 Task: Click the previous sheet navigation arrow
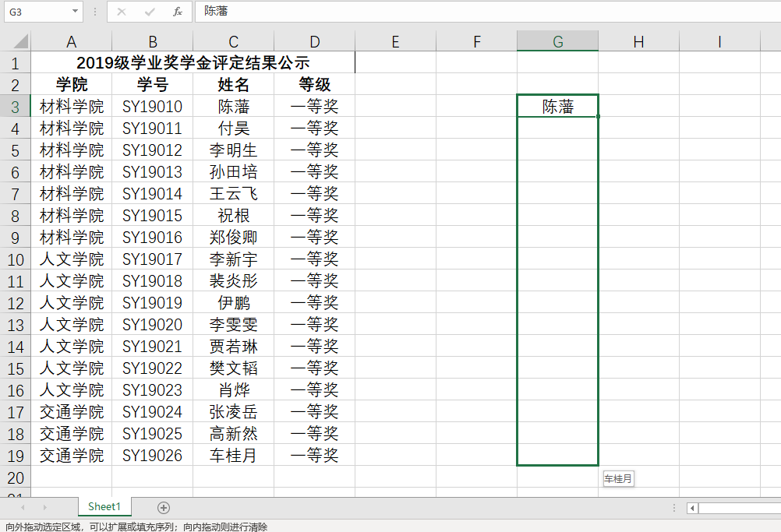[23, 507]
